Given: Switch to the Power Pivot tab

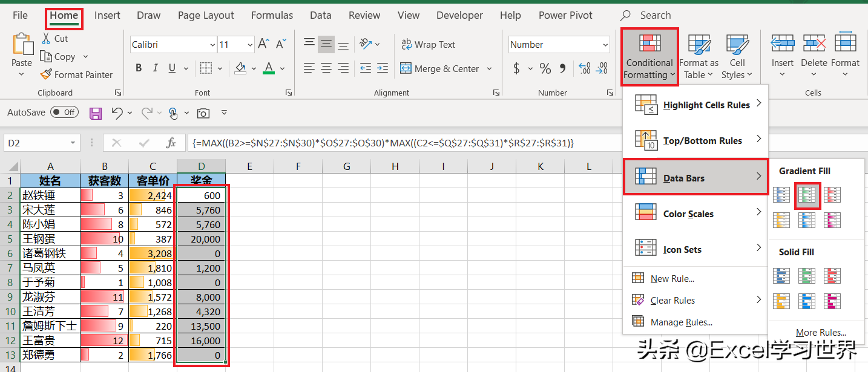Looking at the screenshot, I should (565, 15).
